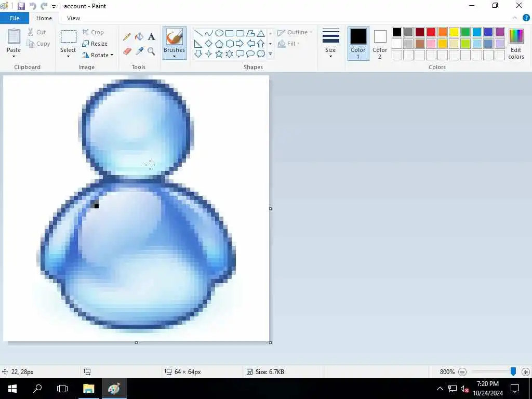
Task: Click the Edit colors button
Action: click(x=516, y=44)
